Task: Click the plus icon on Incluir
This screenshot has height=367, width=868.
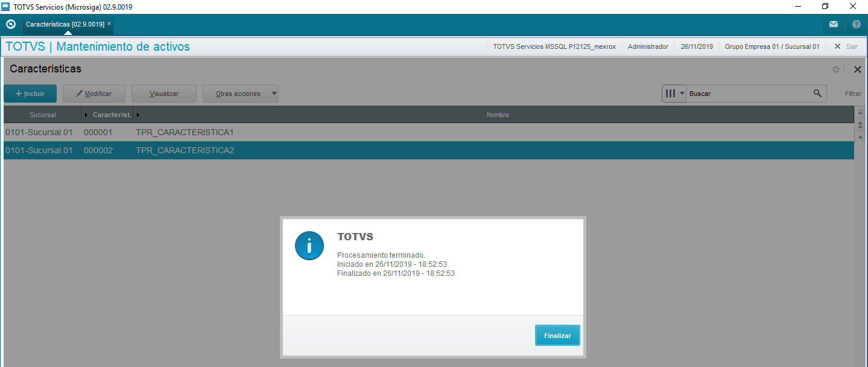Action: [19, 94]
